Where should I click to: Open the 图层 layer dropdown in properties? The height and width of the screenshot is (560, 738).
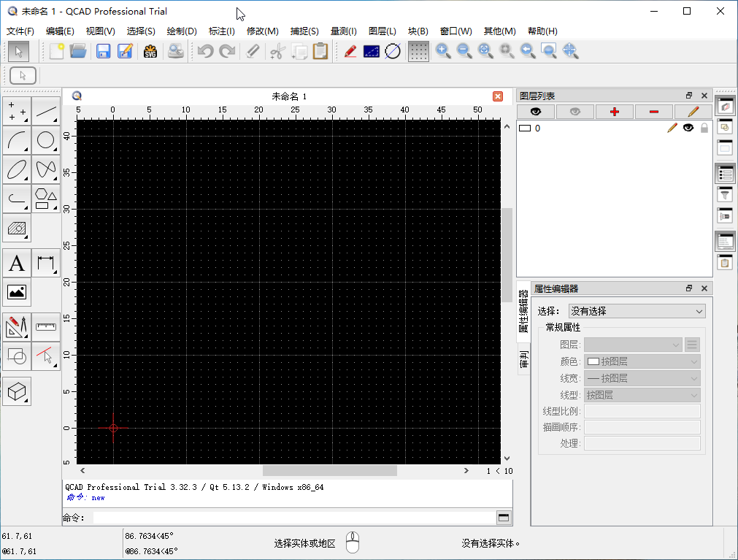pos(633,345)
